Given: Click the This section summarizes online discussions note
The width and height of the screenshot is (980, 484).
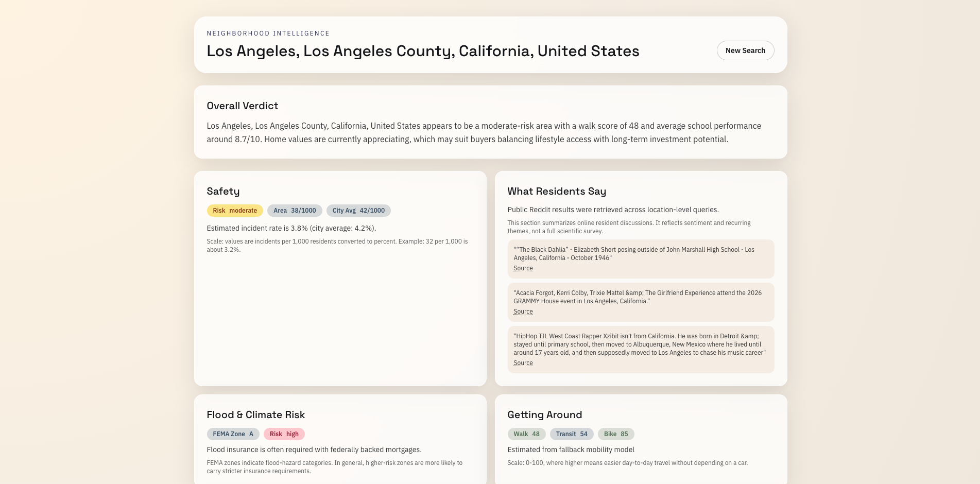Looking at the screenshot, I should coord(629,227).
